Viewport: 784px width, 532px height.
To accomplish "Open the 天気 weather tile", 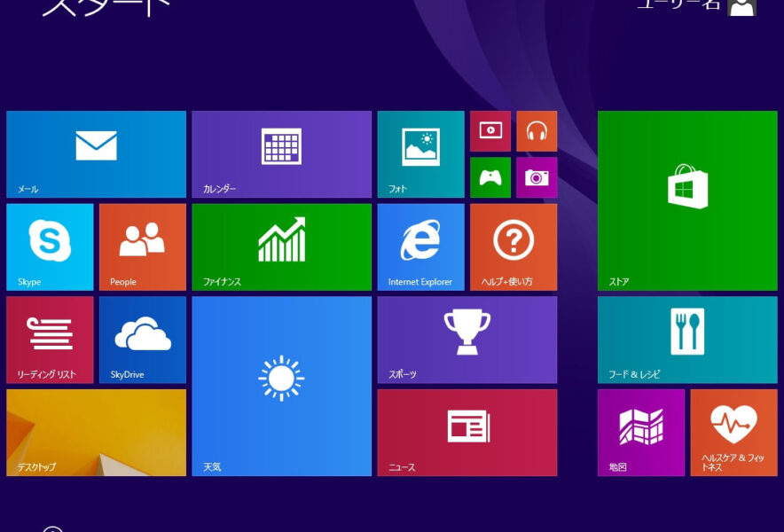I will pos(281,386).
